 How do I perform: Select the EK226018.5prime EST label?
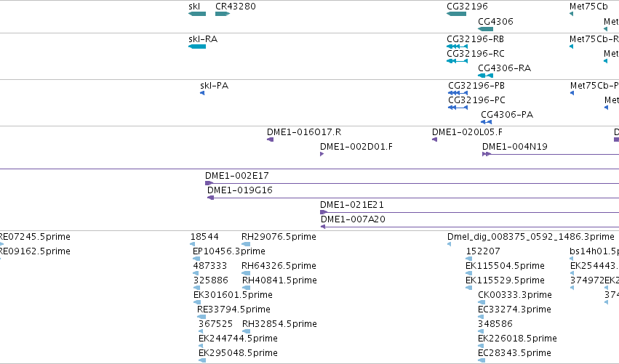517,339
